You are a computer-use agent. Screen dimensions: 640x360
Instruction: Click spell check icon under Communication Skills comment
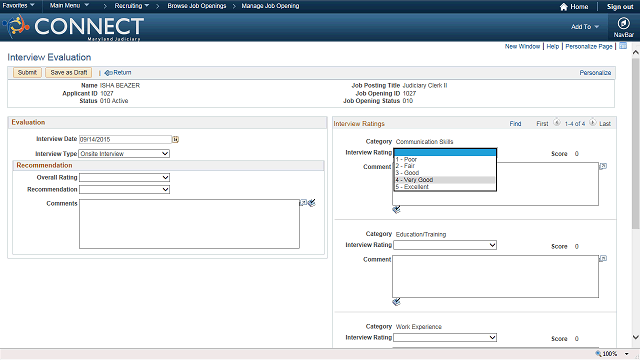396,209
